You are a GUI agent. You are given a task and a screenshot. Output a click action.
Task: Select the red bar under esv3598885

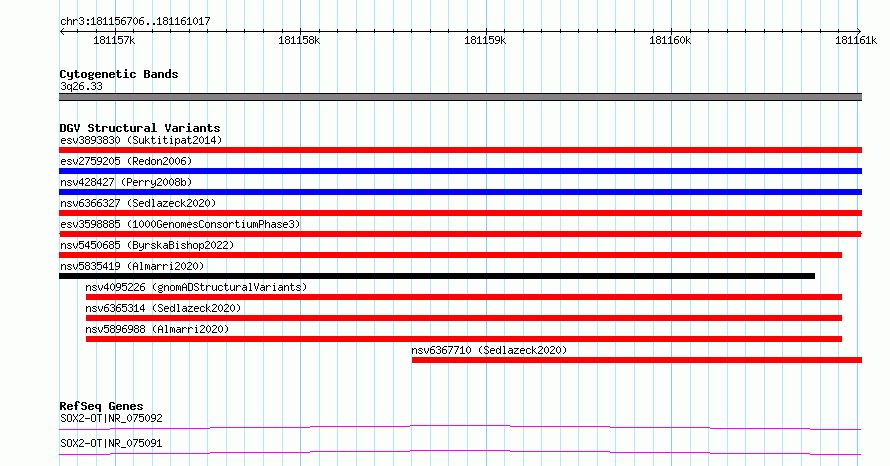tap(460, 234)
